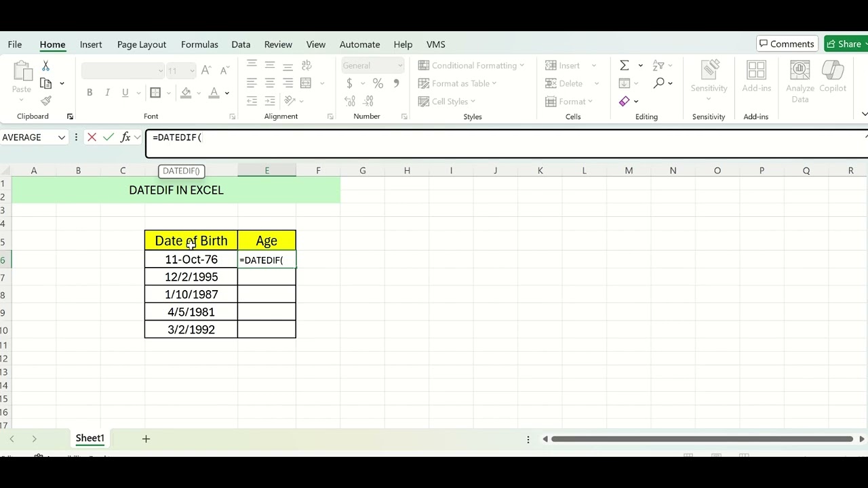Open the Comments button
The height and width of the screenshot is (488, 868).
coord(787,44)
